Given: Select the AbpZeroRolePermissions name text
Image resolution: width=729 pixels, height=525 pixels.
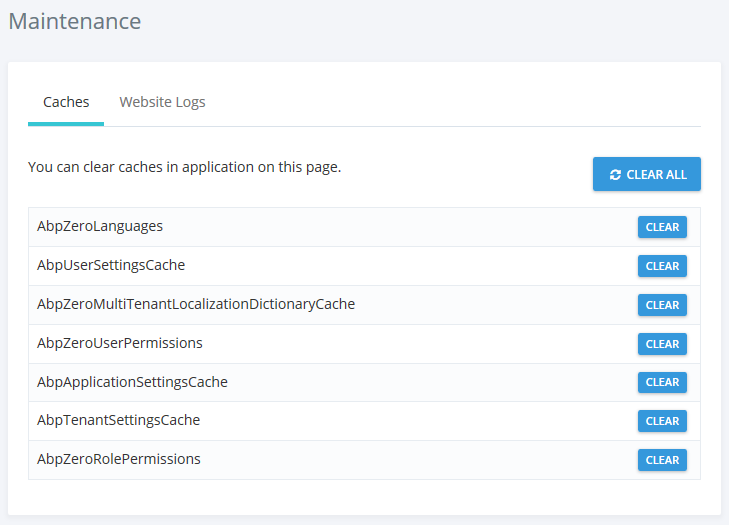Looking at the screenshot, I should point(119,459).
